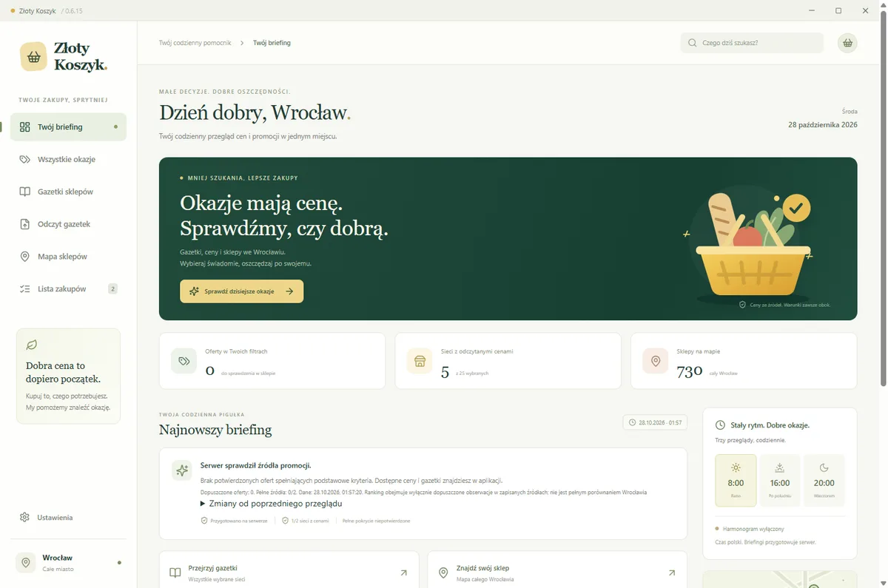The height and width of the screenshot is (588, 888).
Task: Click the sparkle icon in the briefing card
Action: (182, 470)
